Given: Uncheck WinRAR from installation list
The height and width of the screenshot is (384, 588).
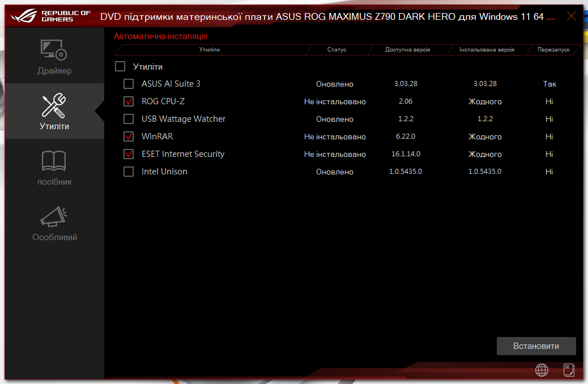Looking at the screenshot, I should pos(128,136).
